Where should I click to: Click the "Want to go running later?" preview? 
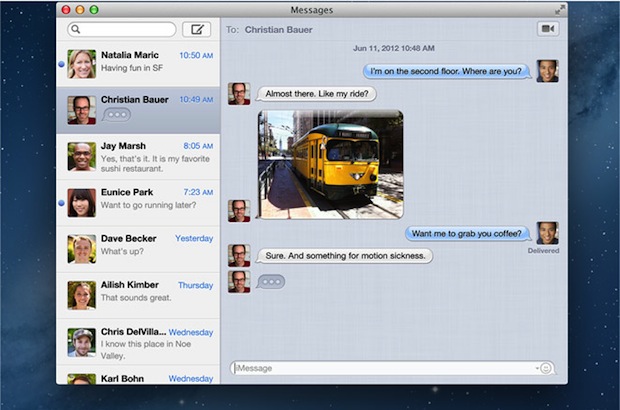click(x=148, y=205)
